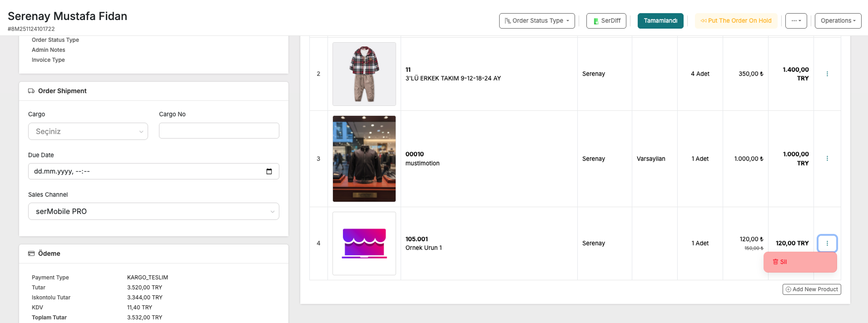Open the Cargo Seçiniz dropdown

pyautogui.click(x=88, y=131)
